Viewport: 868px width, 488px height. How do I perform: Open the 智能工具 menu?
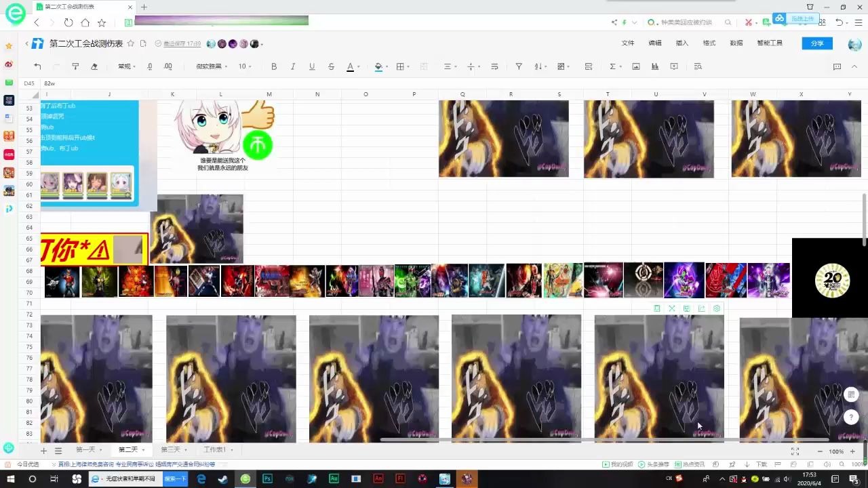[x=770, y=43]
